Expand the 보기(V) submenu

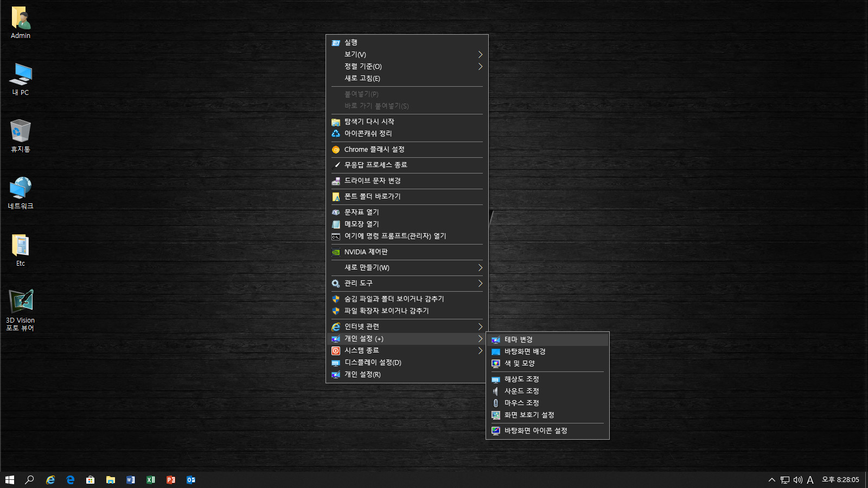tap(407, 54)
